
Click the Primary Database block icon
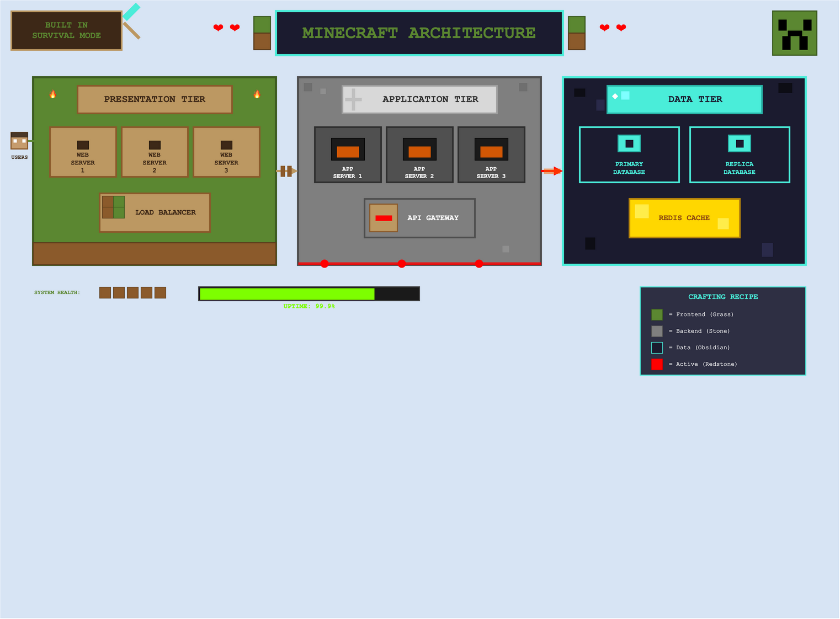coord(629,143)
